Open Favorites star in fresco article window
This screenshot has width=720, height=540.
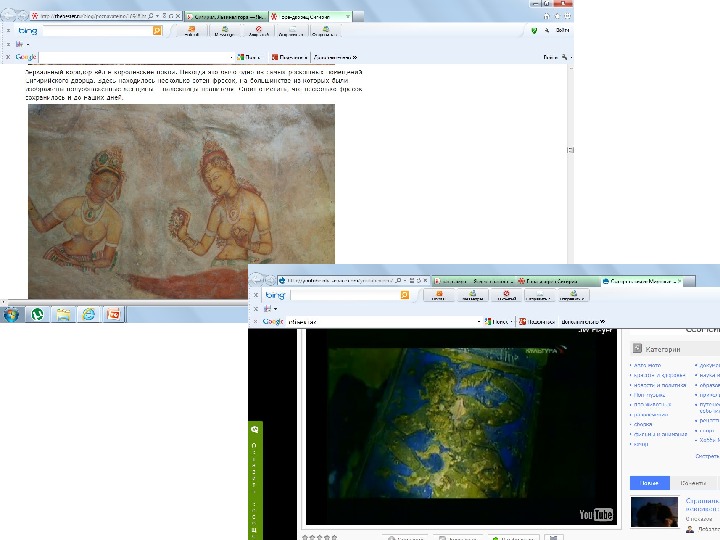[557, 16]
